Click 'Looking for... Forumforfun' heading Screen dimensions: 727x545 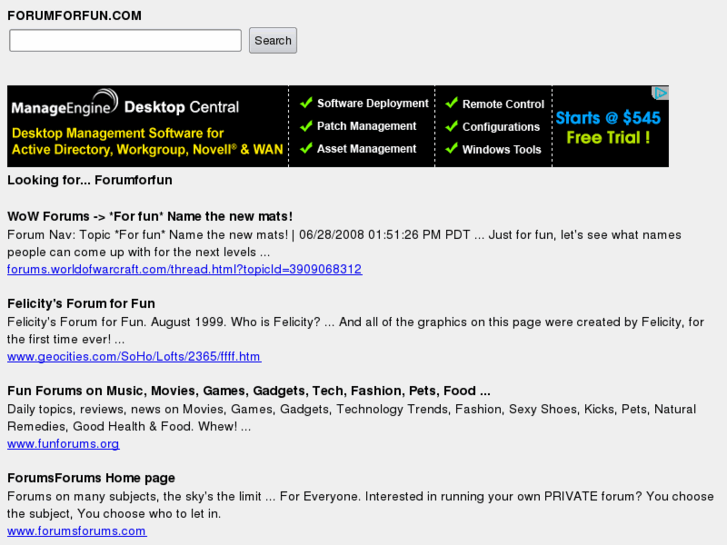click(x=89, y=180)
